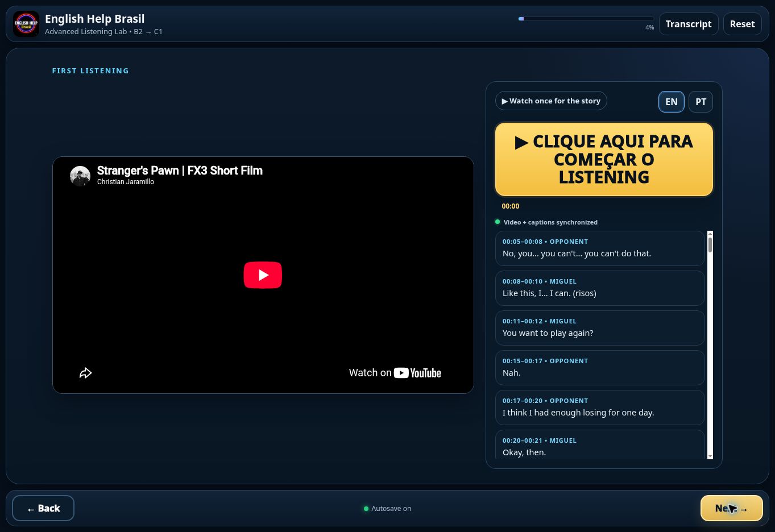Switch captions to PT language
Screen dimensions: 775x532
pos(701,102)
